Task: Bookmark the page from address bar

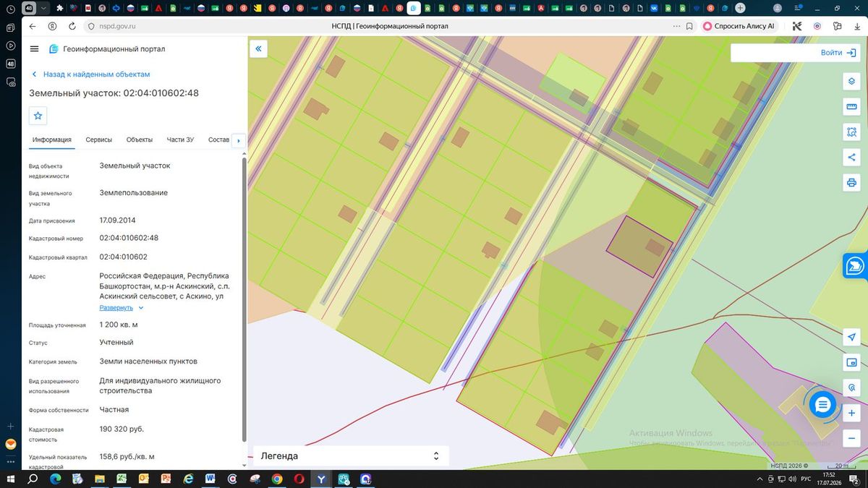Action: (689, 26)
